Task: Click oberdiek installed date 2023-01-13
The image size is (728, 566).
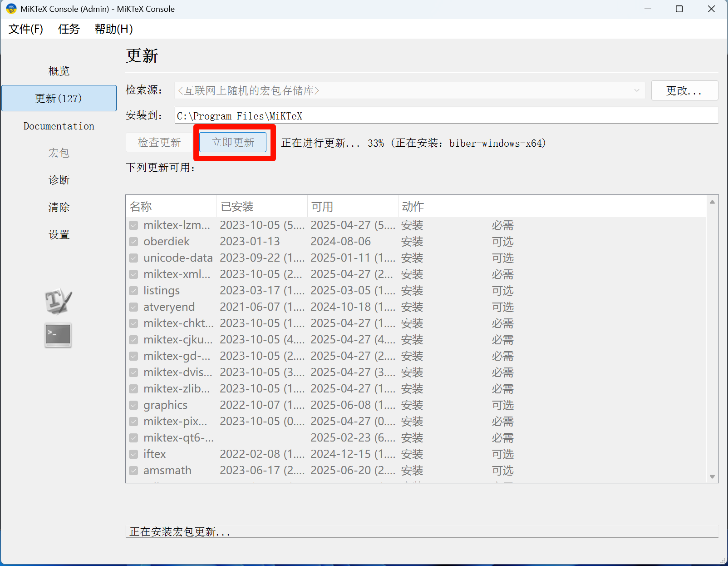Action: click(x=250, y=242)
